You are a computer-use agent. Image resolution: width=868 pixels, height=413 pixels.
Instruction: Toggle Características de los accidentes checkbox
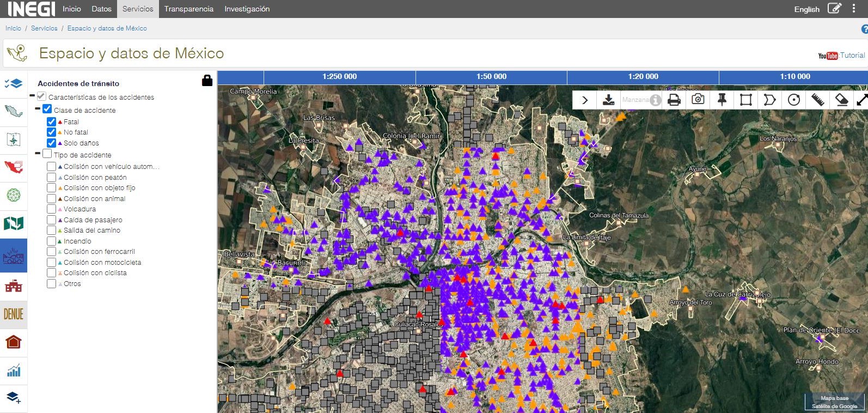(41, 96)
